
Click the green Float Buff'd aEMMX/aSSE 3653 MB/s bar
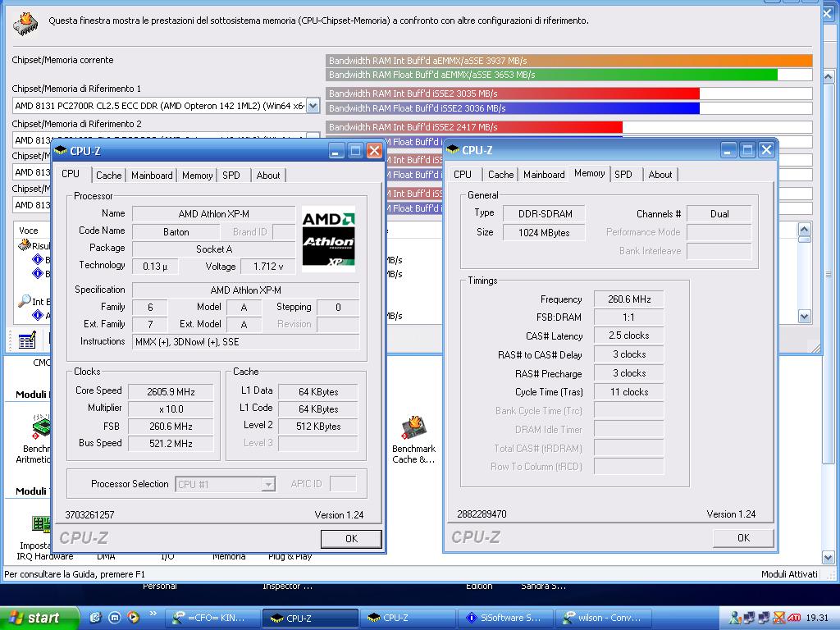(x=551, y=75)
